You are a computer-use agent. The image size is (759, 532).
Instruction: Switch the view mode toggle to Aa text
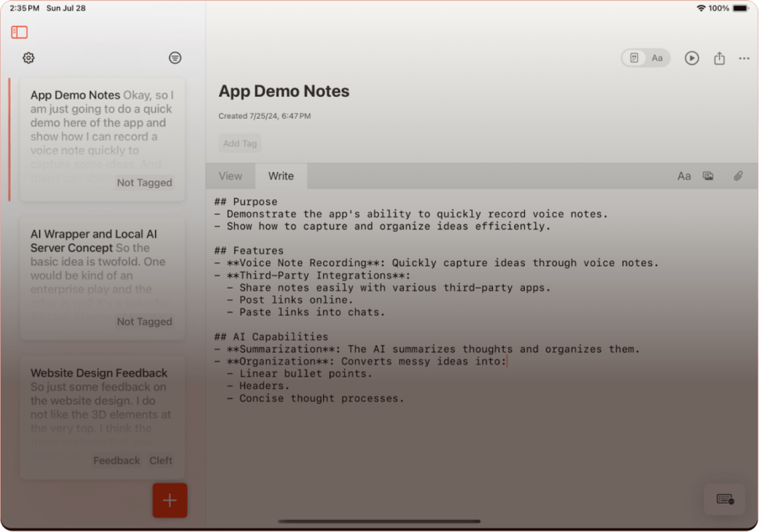click(656, 58)
